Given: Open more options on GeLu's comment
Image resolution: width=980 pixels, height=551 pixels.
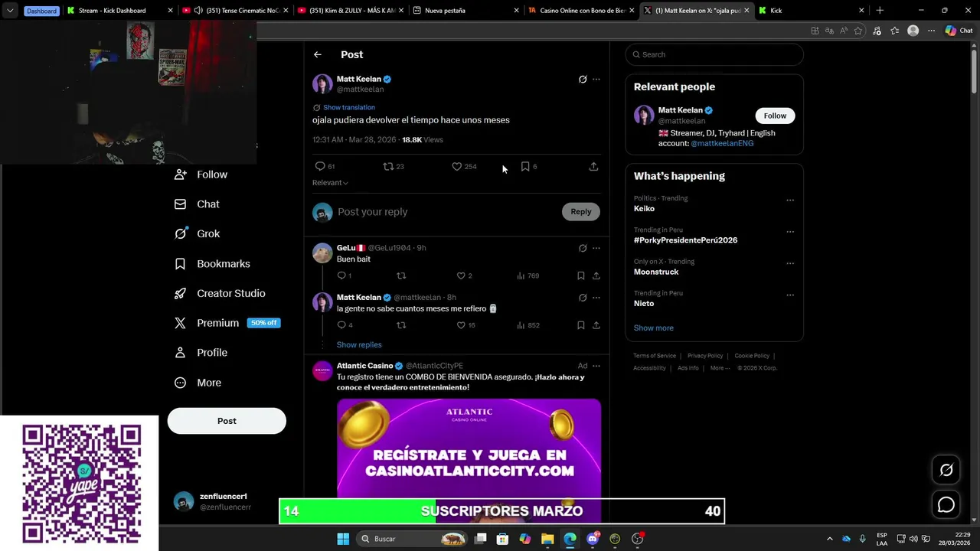Looking at the screenshot, I should (596, 248).
